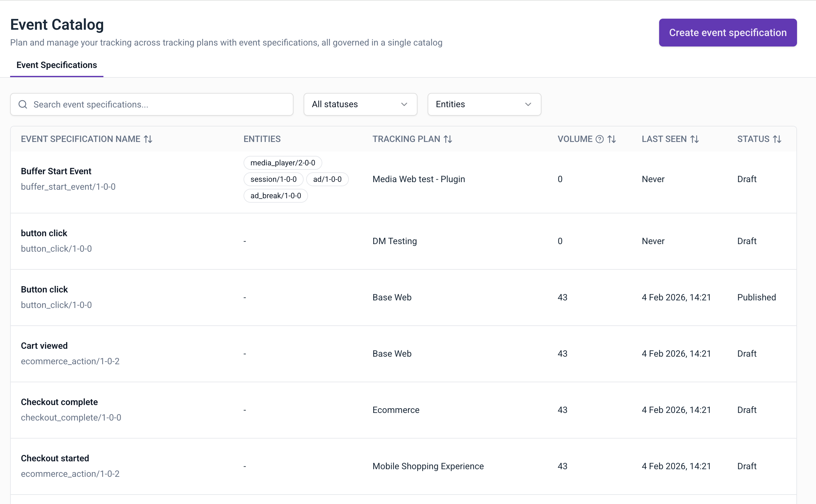Select the Checkout started event row
The height and width of the screenshot is (504, 816).
55,458
